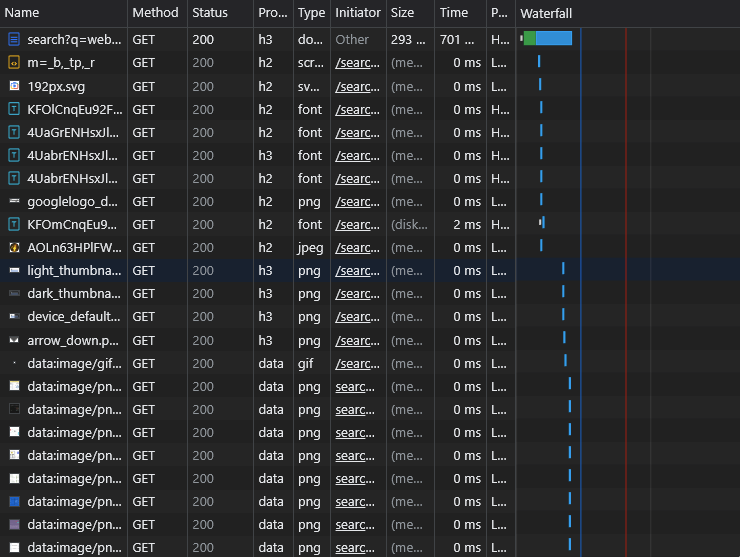740x557 pixels.
Task: Click the jpeg type cell
Action: 311,248
